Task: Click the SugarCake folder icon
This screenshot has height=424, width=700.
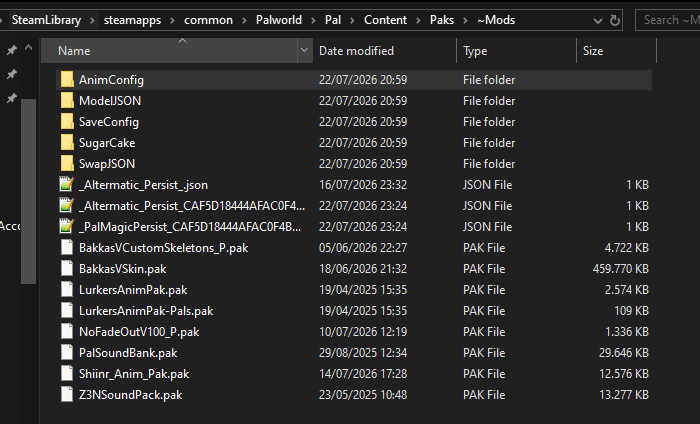Action: tap(67, 142)
